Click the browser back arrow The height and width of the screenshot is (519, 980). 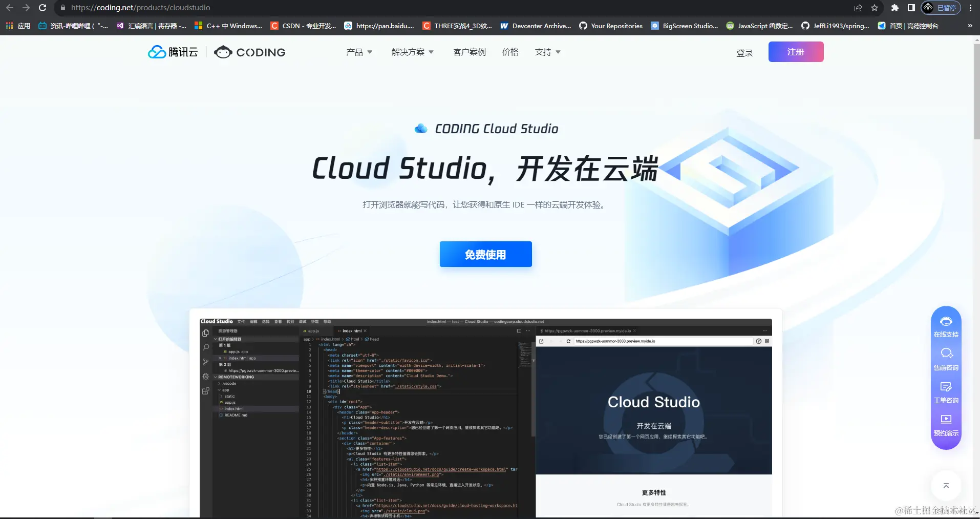[10, 8]
